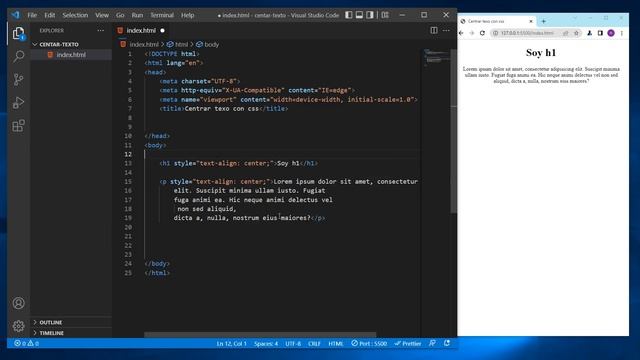Viewport: 640px width, 360px height.
Task: Change language mode via HTML status item
Action: pyautogui.click(x=336, y=344)
